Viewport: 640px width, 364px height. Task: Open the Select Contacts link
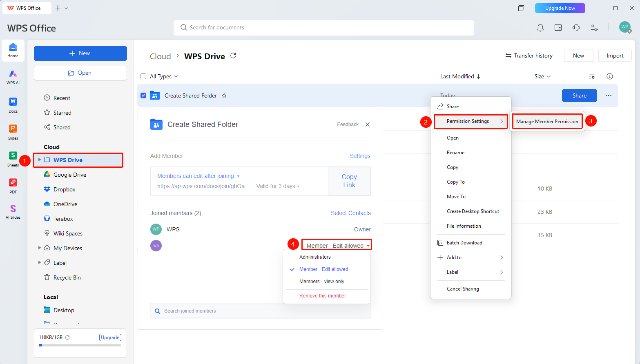pyautogui.click(x=351, y=213)
